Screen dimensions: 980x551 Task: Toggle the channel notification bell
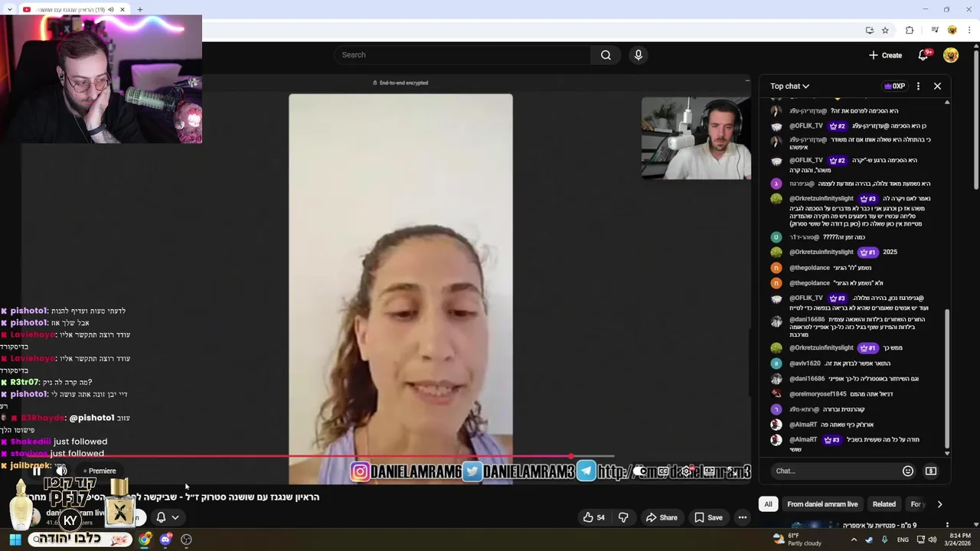coord(161,517)
